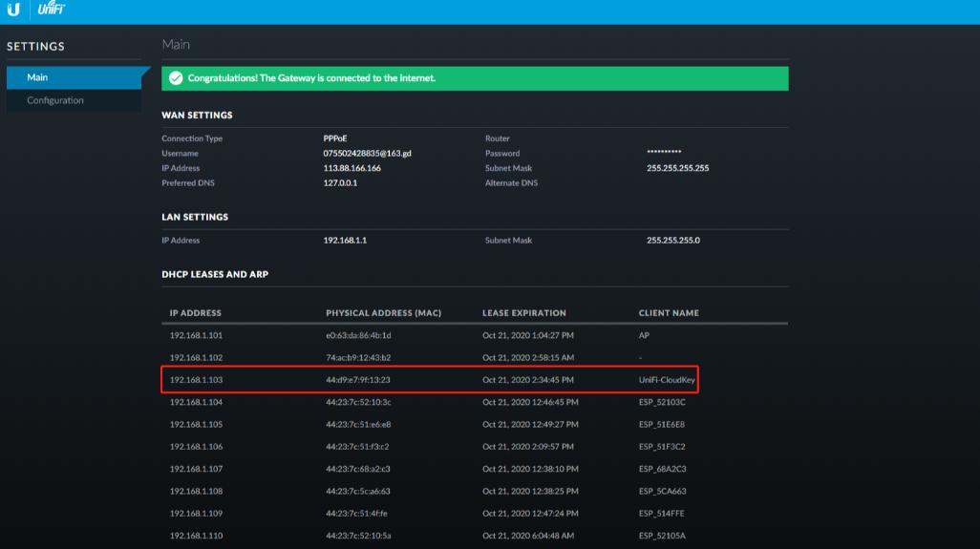Click lease IP 192.168.1.103
This screenshot has width=980, height=549.
196,380
